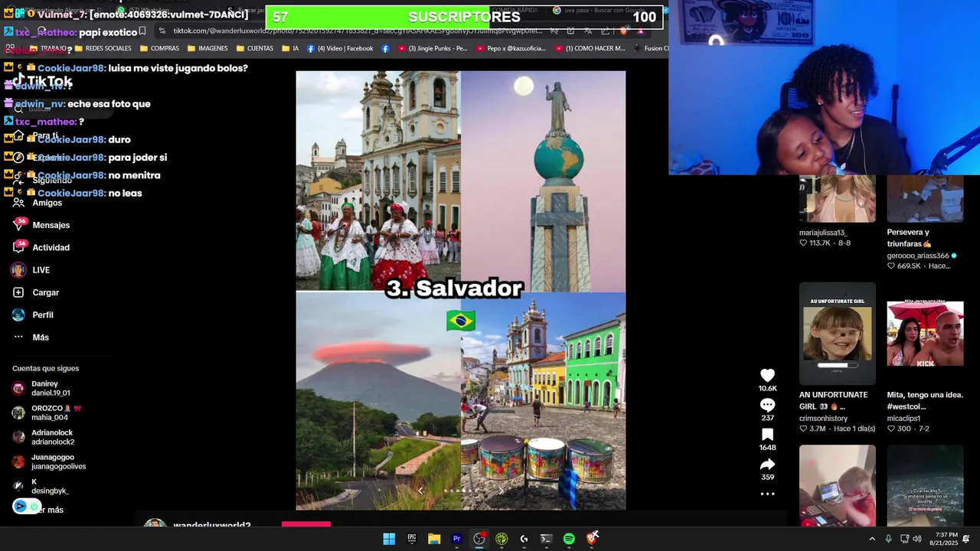980x551 pixels.
Task: Open the three-dot more options menu
Action: (x=767, y=494)
